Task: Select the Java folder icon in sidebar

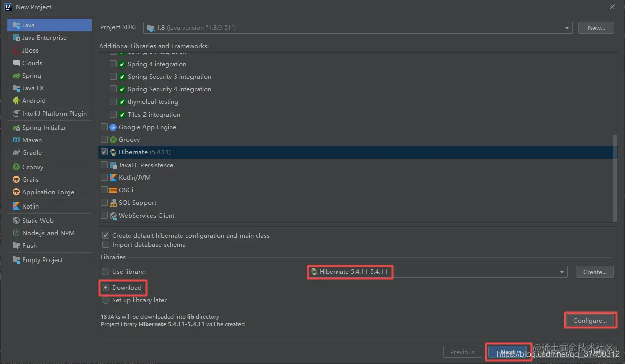Action: pos(16,25)
